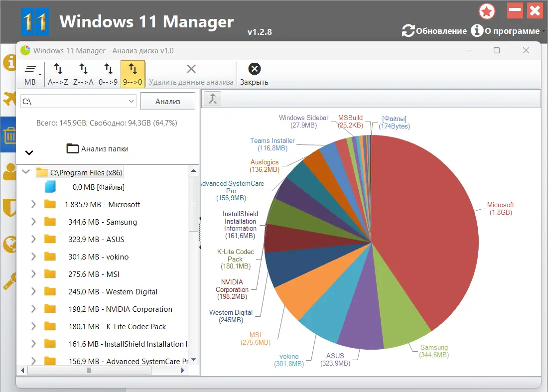This screenshot has height=392, width=548.
Task: Click the Закрыть toolbar button
Action: click(254, 74)
